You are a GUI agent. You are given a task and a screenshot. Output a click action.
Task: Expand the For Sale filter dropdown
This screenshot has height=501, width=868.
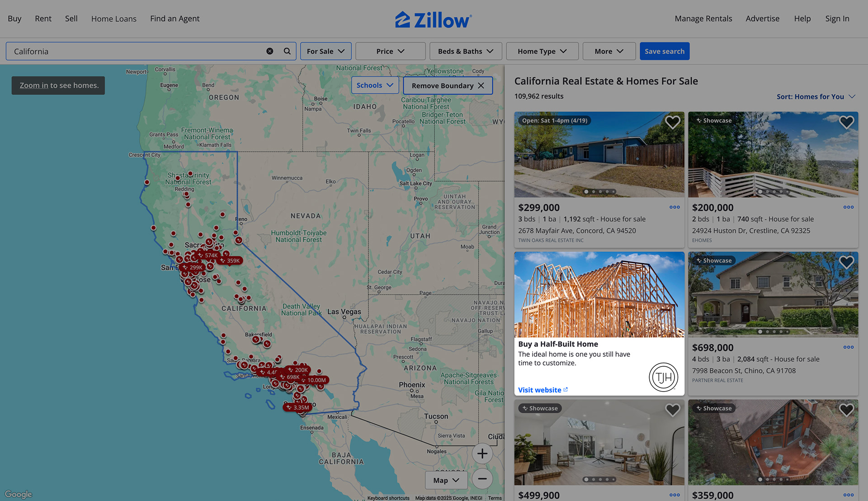325,51
